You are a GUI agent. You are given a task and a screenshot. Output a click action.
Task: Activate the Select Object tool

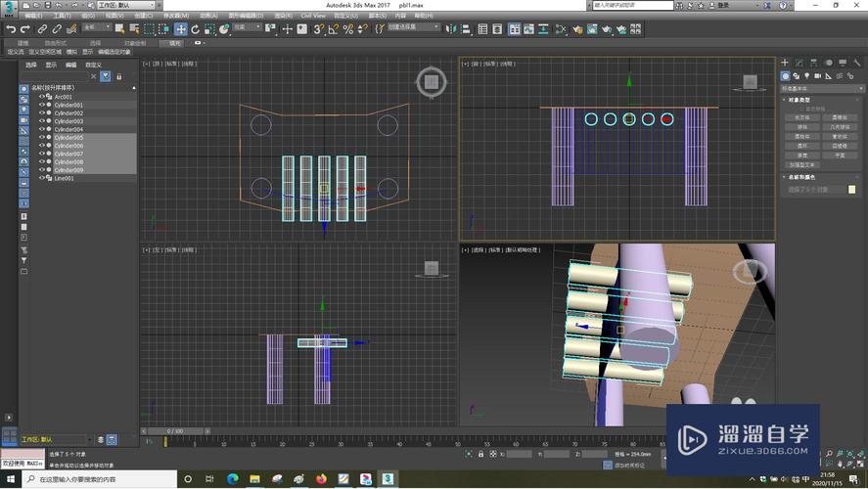[119, 29]
